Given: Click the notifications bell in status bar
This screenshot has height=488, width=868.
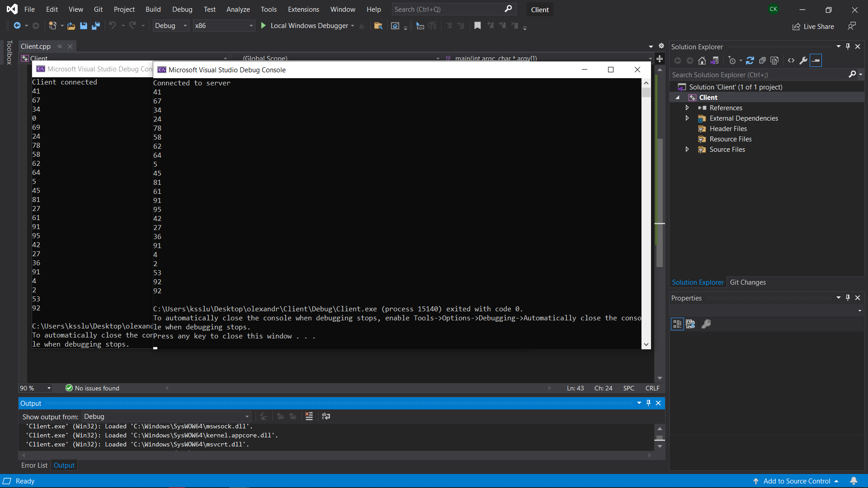Looking at the screenshot, I should (x=854, y=481).
